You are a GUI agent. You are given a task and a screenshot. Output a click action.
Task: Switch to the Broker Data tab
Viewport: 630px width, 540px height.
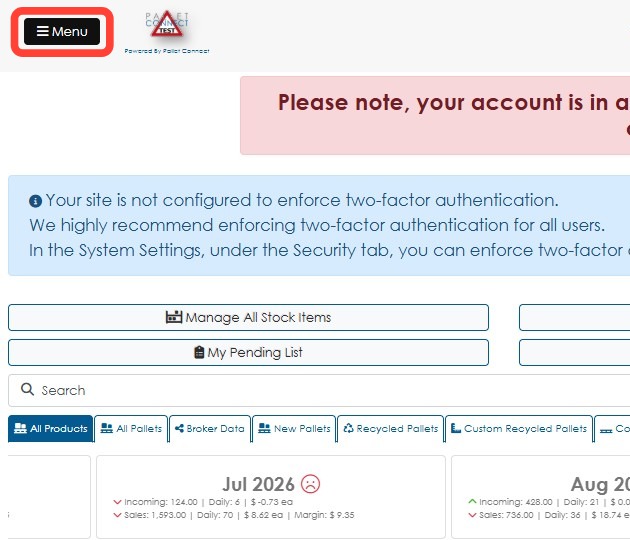[210, 429]
